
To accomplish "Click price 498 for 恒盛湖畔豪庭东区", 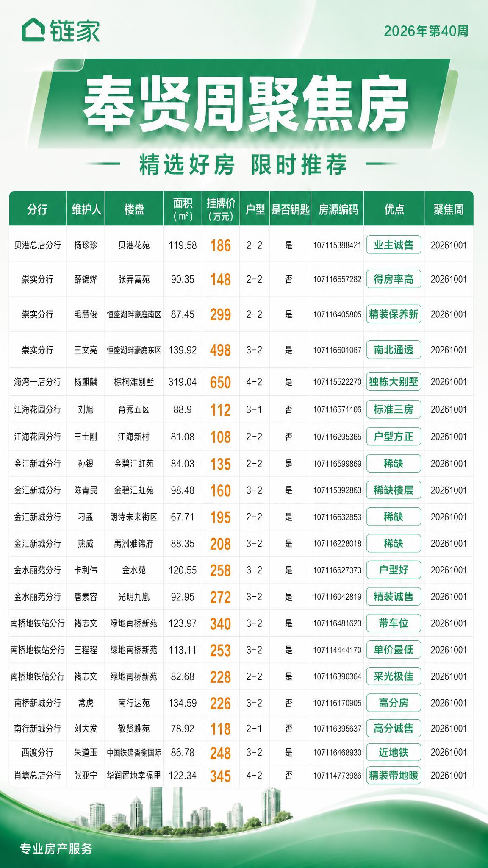I will 221,350.
